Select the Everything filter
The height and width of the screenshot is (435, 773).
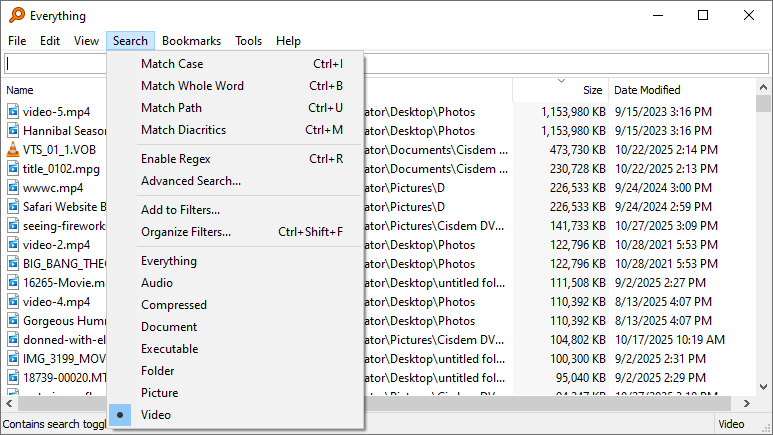click(x=236, y=261)
